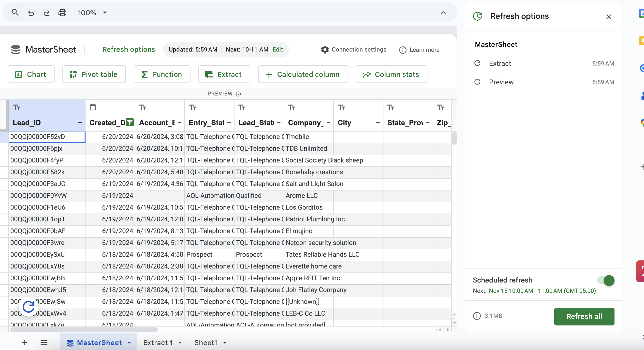Open the Lead_ID column filter

[x=80, y=122]
